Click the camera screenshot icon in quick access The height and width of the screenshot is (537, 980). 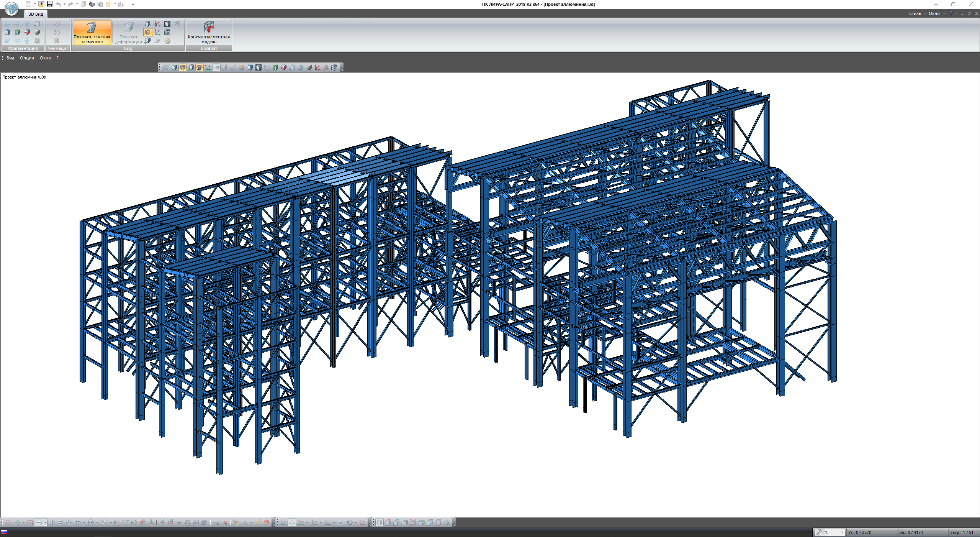point(100,4)
